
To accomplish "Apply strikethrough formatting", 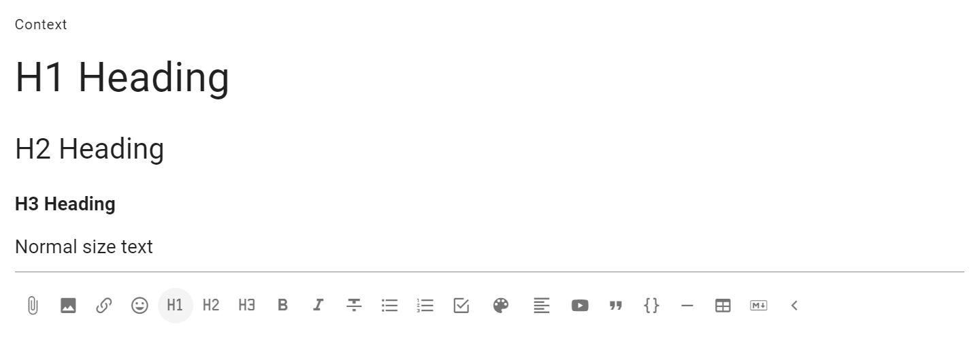I will click(x=354, y=306).
